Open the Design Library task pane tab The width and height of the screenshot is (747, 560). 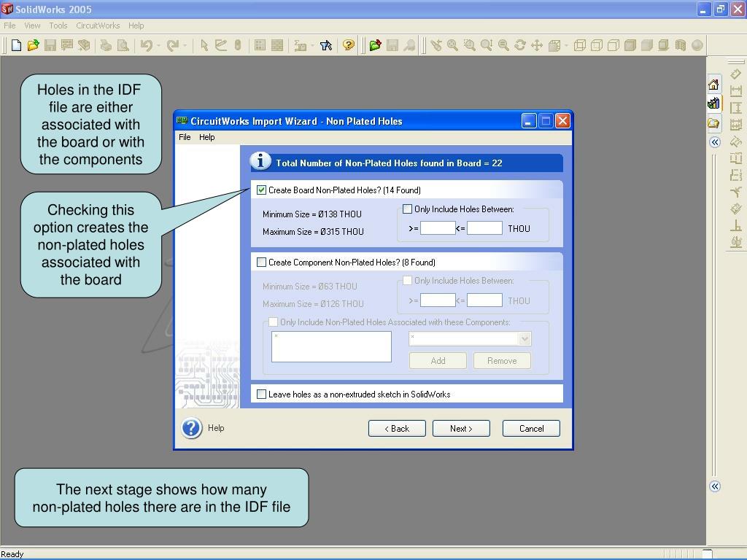[x=713, y=104]
